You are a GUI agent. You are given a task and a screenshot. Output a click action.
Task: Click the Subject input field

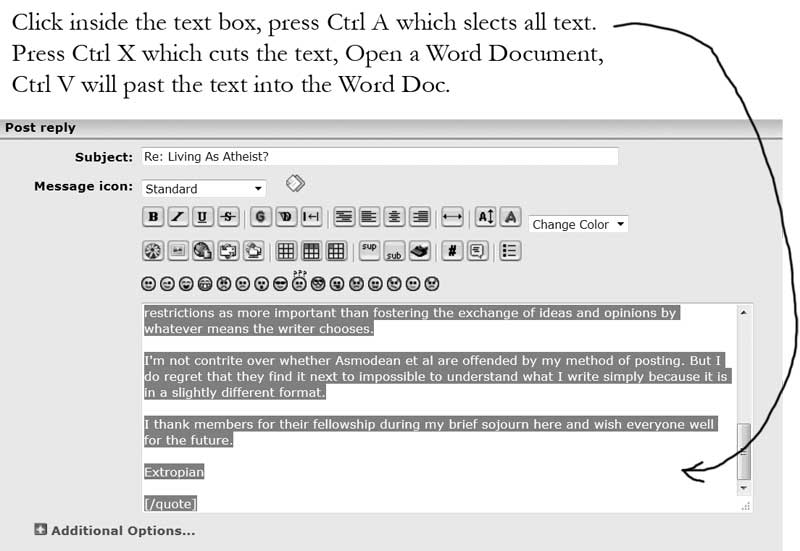379,157
